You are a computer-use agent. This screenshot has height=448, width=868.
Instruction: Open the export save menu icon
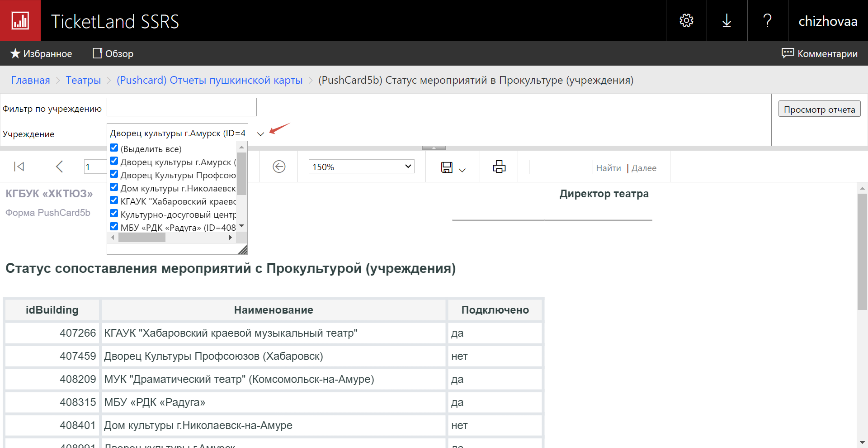pos(447,167)
